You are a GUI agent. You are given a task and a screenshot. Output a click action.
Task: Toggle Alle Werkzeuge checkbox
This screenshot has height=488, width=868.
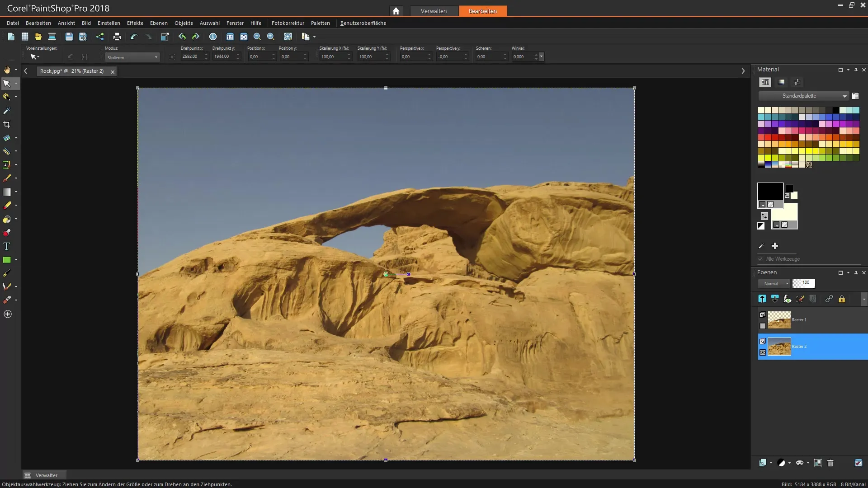(761, 259)
